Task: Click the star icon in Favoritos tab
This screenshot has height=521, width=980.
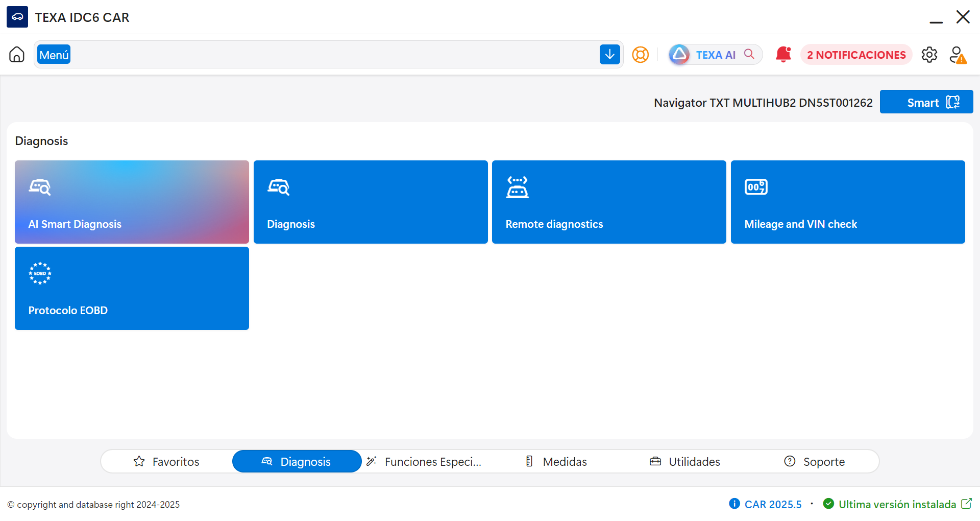Action: (x=139, y=461)
